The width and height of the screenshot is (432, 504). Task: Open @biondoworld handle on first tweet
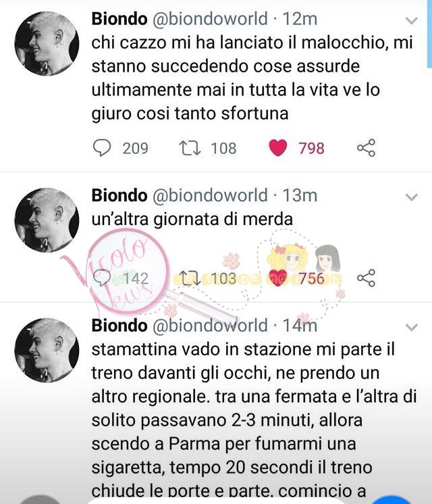tap(210, 19)
